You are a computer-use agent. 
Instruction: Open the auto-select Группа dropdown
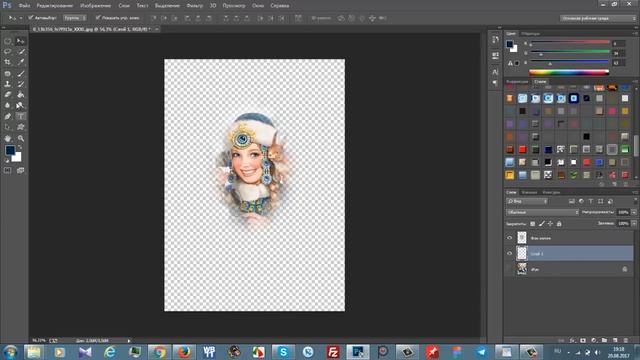75,18
